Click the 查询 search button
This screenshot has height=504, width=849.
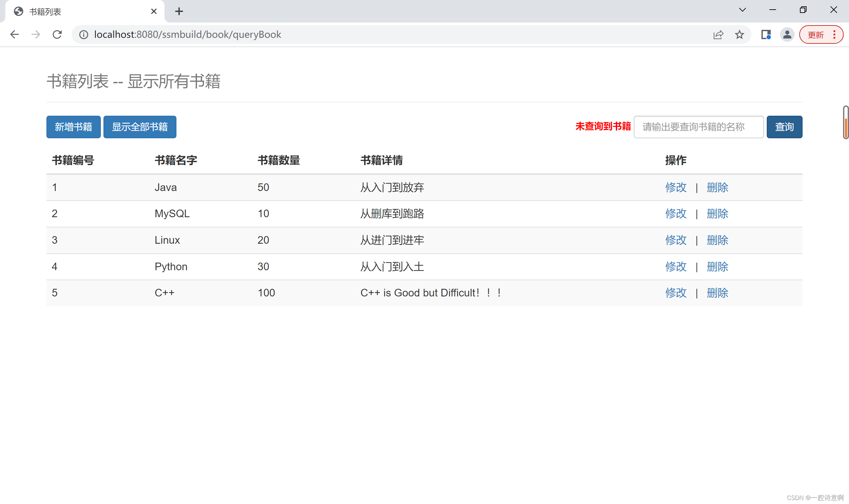(784, 127)
